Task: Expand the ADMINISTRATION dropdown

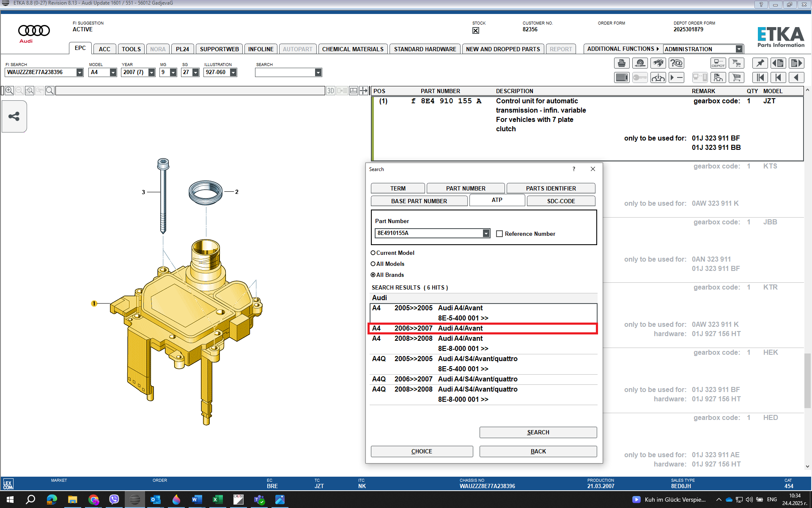Action: tap(739, 49)
